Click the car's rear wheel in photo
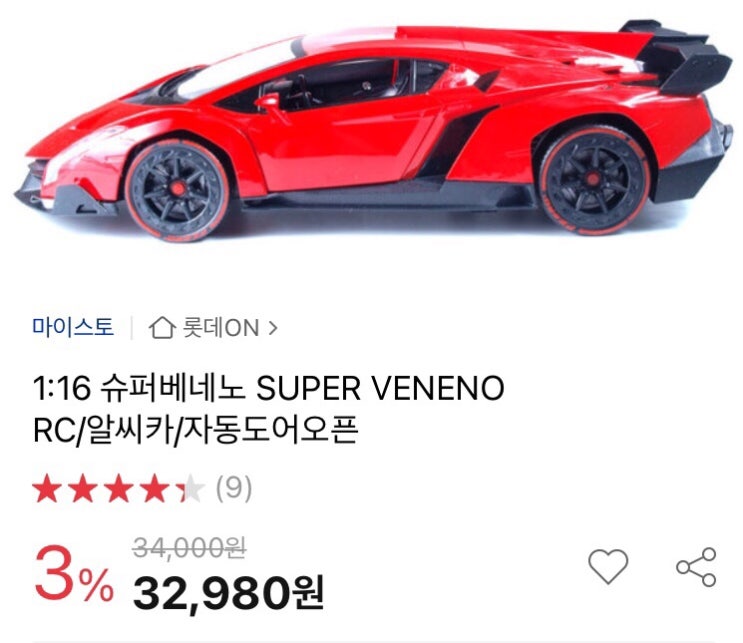The width and height of the screenshot is (743, 643). [x=592, y=180]
